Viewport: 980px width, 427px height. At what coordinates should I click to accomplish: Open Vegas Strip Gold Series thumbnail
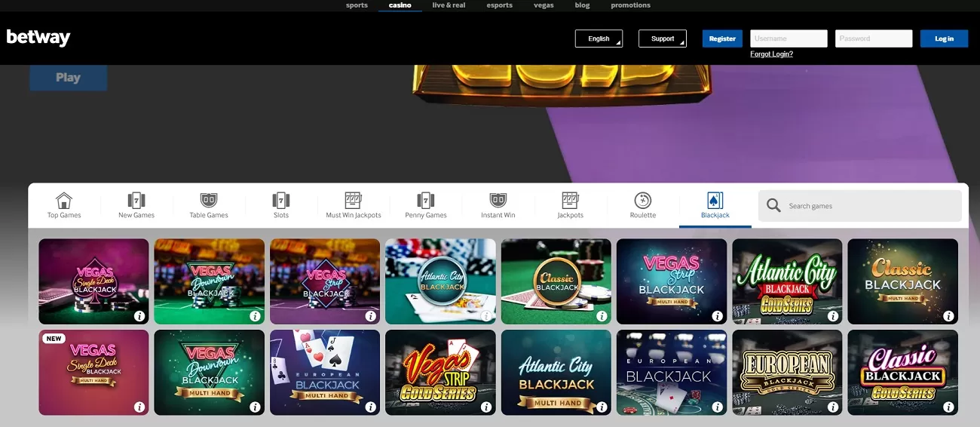click(440, 373)
